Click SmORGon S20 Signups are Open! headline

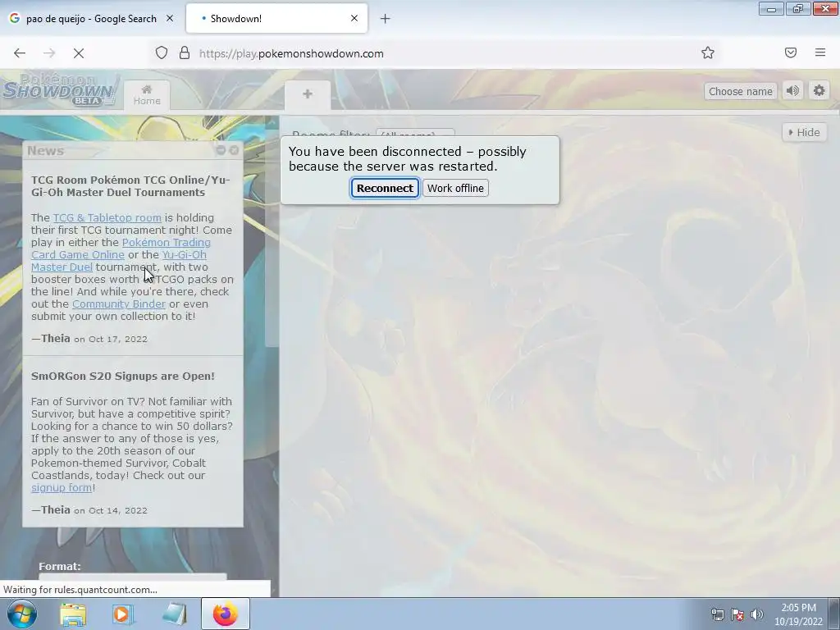pyautogui.click(x=123, y=376)
